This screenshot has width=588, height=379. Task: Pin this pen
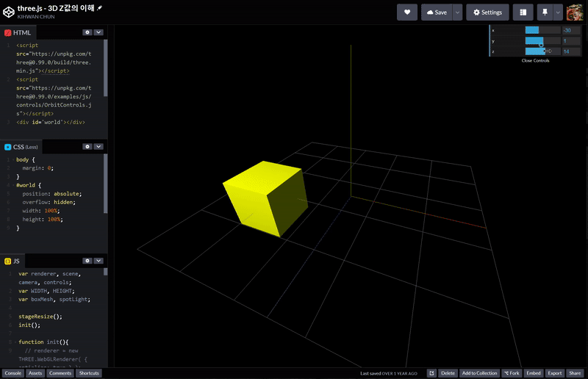(x=545, y=12)
